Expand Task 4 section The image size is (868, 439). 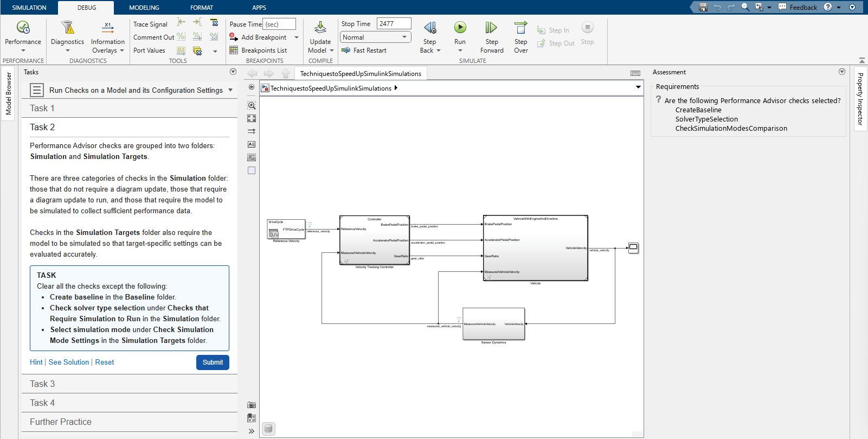(x=130, y=403)
